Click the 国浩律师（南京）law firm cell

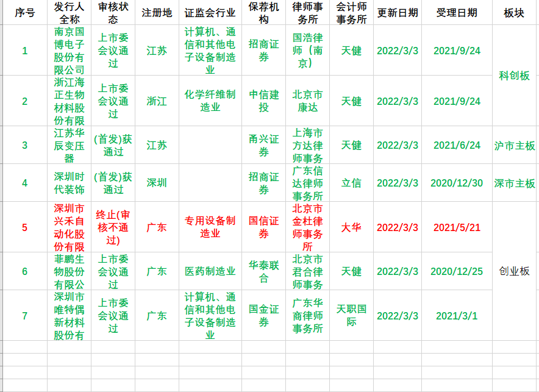[308, 51]
